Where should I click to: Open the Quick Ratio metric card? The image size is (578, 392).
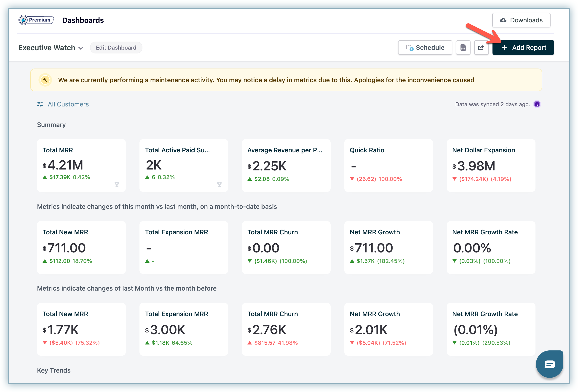click(x=388, y=165)
